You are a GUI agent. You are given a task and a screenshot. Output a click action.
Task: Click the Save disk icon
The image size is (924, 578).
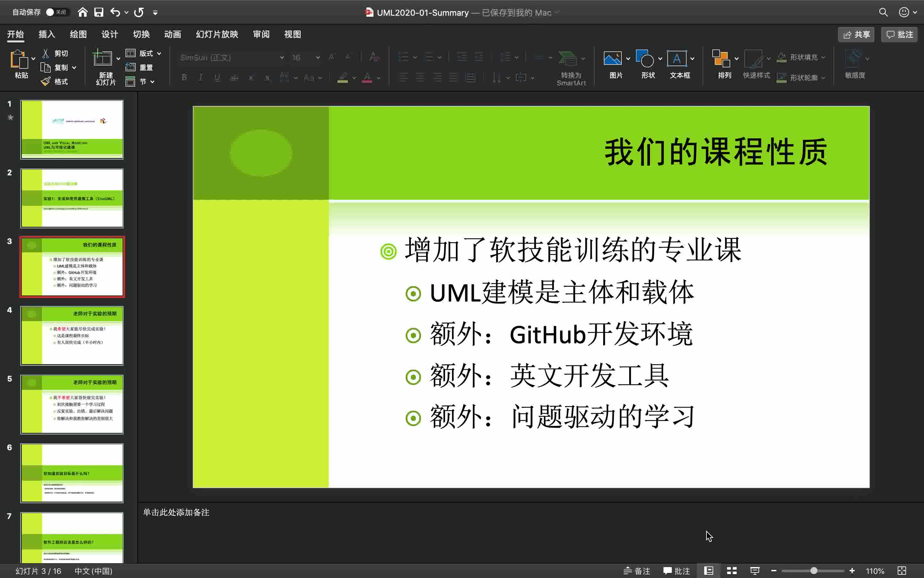(99, 12)
